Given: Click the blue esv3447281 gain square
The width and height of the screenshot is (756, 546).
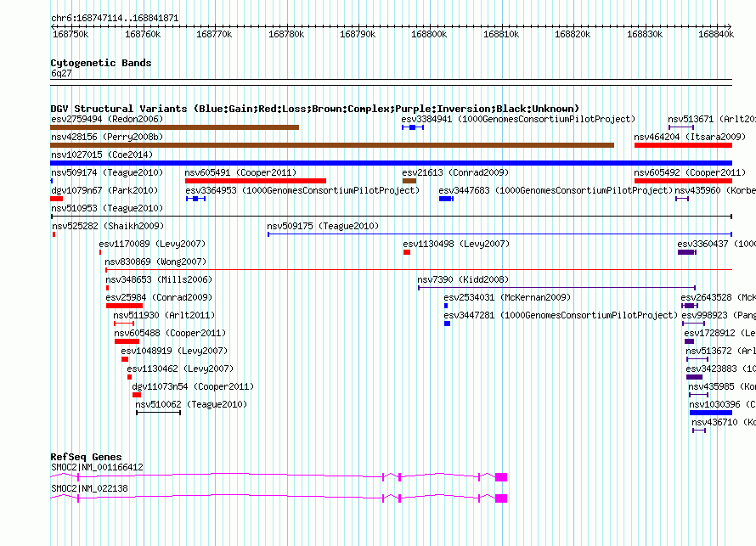Looking at the screenshot, I should click(447, 324).
